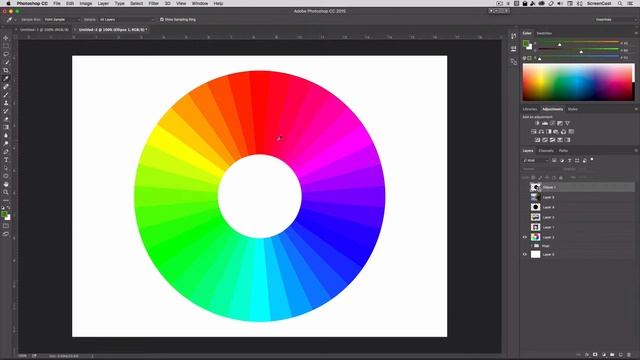Image resolution: width=640 pixels, height=360 pixels.
Task: Swap foreground and background colors
Action: [9, 208]
